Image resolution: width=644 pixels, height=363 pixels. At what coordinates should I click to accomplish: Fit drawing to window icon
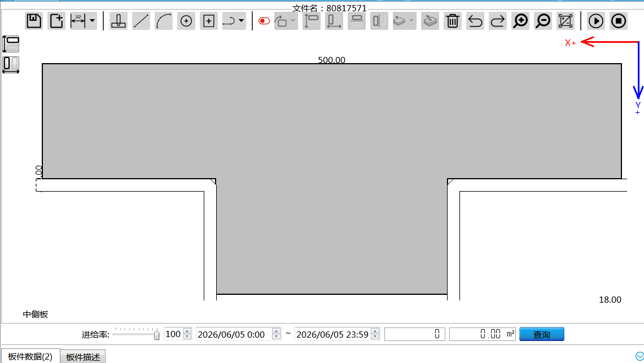click(566, 21)
